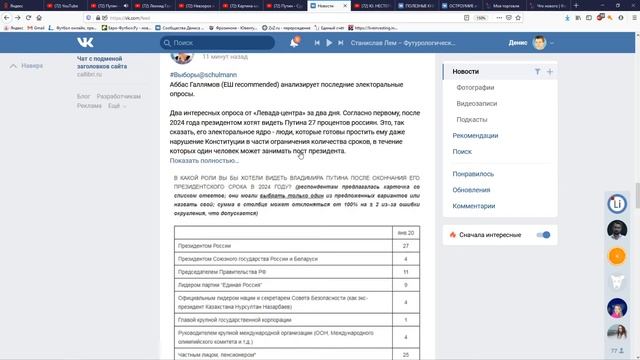
Task: Open chat with the bearded man avatar
Action: click(617, 229)
